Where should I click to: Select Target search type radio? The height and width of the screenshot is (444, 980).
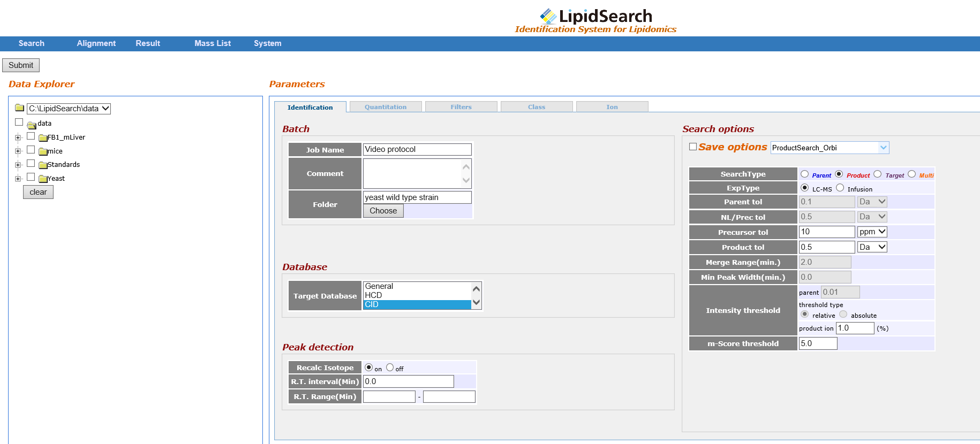[x=877, y=174]
